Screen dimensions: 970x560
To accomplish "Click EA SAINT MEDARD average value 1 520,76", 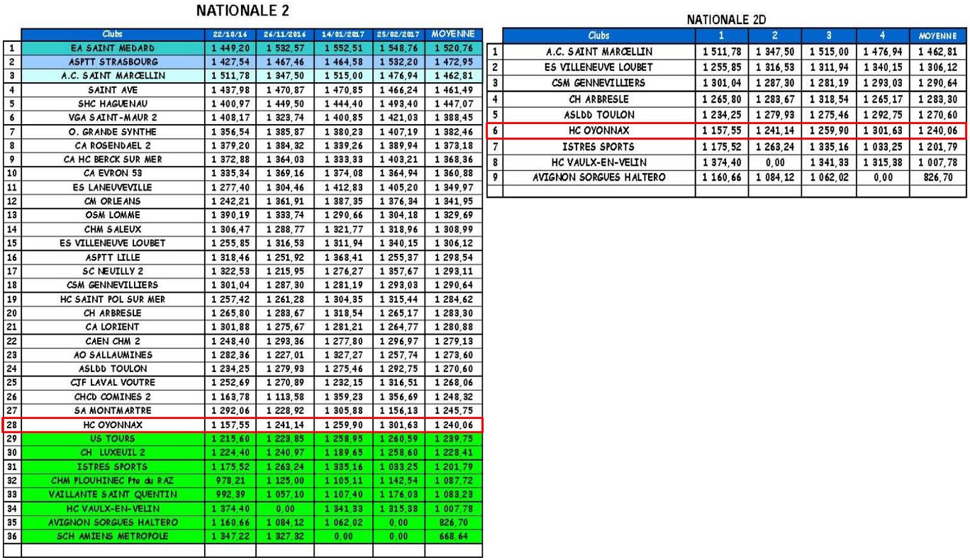I will coord(452,48).
